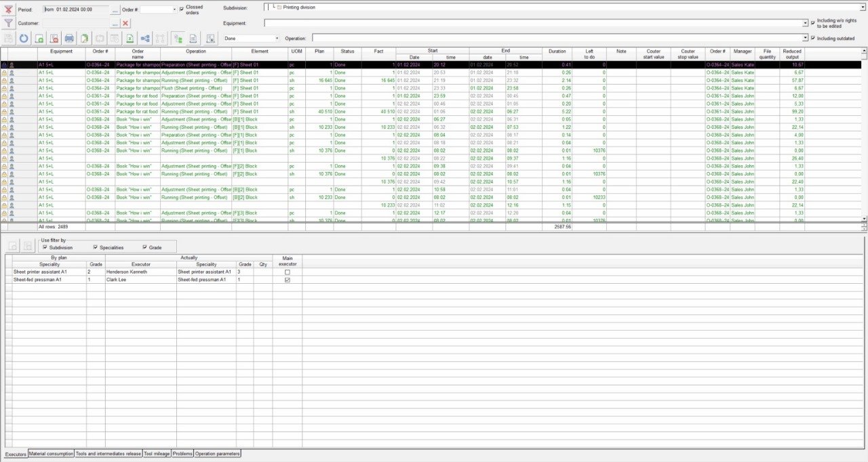Toggle Including outdated checkbox

[x=813, y=39]
